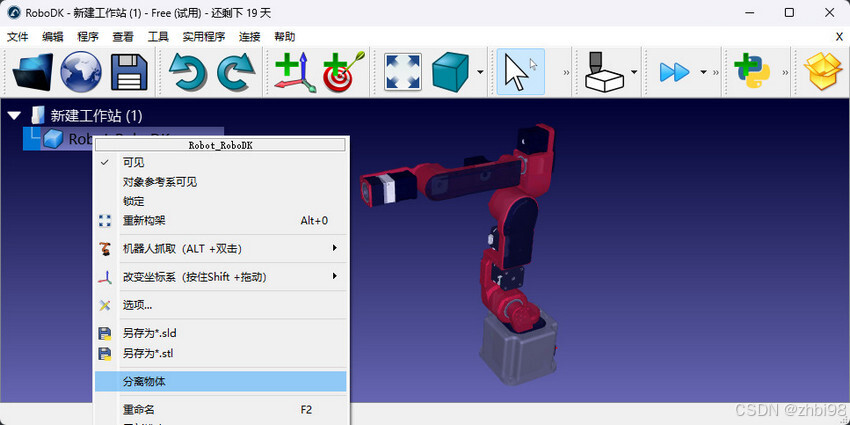Add a new target
This screenshot has width=850, height=425.
point(344,72)
